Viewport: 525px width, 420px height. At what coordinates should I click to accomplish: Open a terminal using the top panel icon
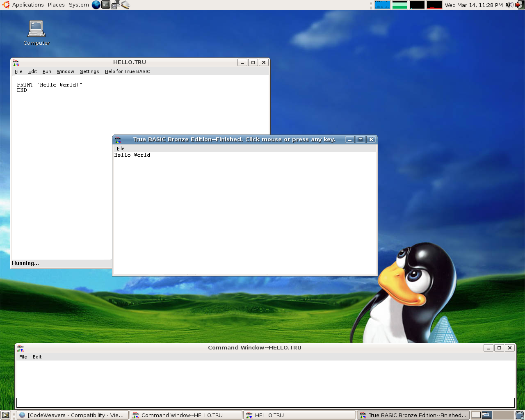tap(106, 5)
